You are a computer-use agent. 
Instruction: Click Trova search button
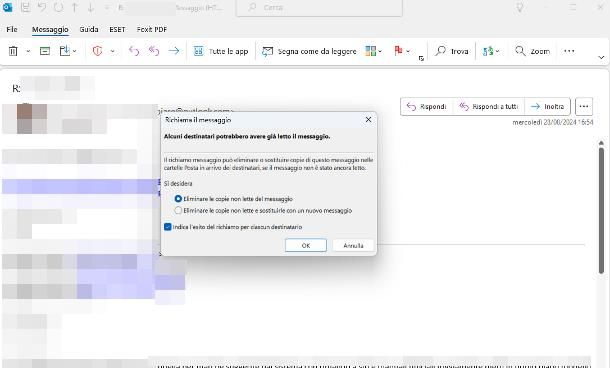(452, 51)
